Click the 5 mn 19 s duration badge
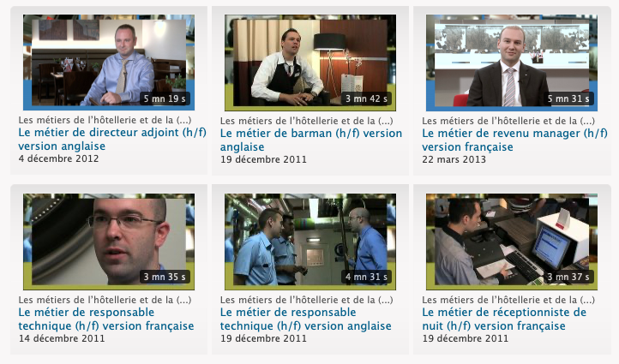This screenshot has width=619, height=364. point(165,98)
